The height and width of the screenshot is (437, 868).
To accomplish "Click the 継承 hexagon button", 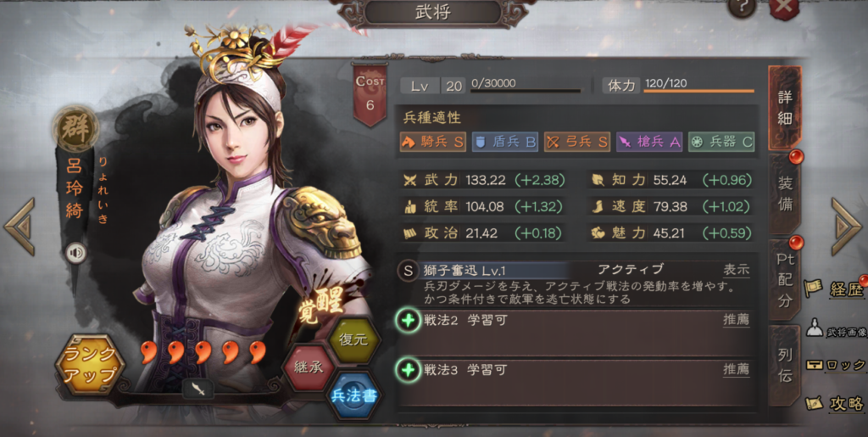I will 309,367.
